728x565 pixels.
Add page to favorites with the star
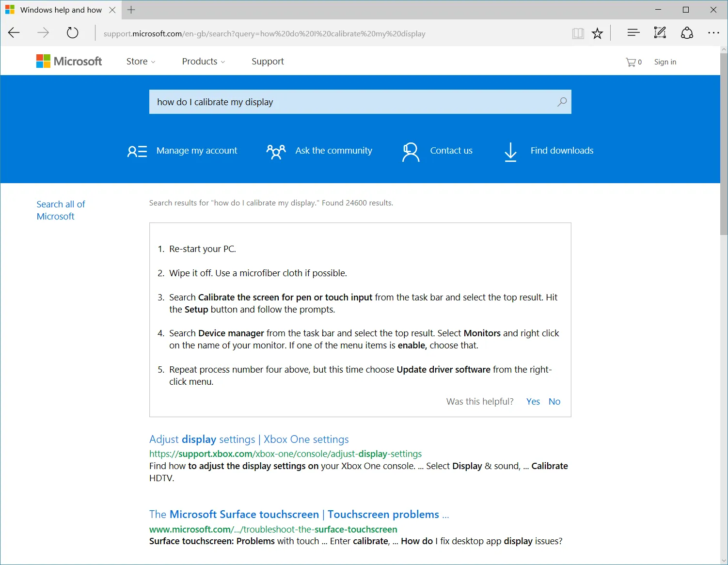(597, 32)
